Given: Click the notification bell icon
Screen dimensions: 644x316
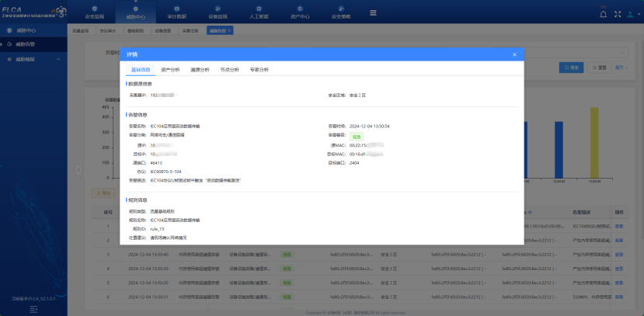Looking at the screenshot, I should [x=604, y=13].
